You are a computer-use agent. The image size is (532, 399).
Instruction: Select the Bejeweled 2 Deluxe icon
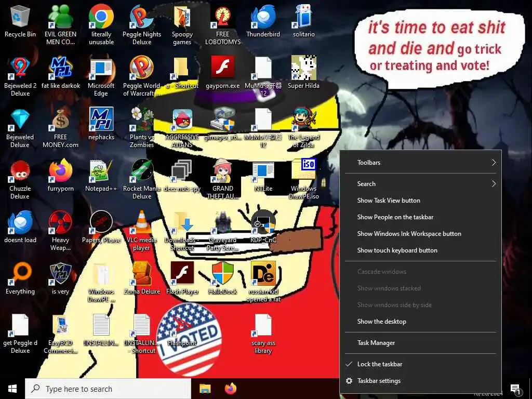coord(20,68)
